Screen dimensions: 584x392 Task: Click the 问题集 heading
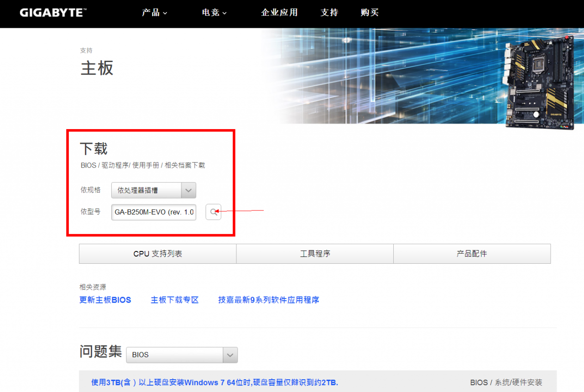[x=101, y=351]
